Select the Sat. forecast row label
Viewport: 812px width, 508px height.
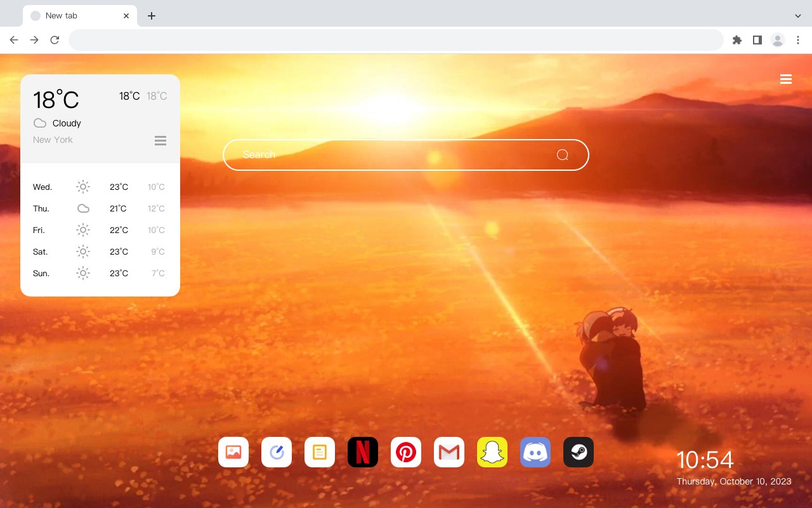tap(41, 251)
